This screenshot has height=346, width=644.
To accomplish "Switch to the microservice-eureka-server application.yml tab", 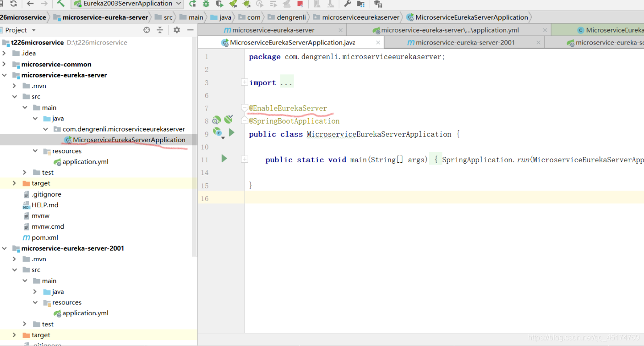I will click(x=450, y=30).
